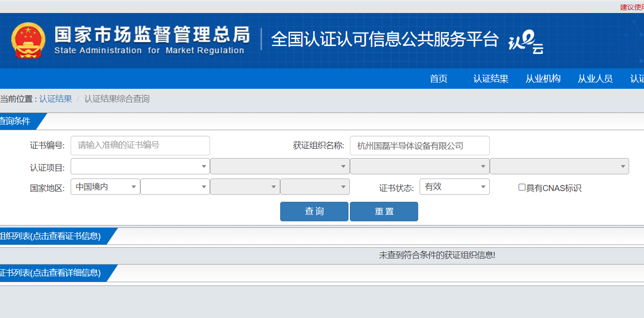The image size is (644, 318).
Task: Click the 未查到符合条件的获证组织信息 message
Action: 437,255
